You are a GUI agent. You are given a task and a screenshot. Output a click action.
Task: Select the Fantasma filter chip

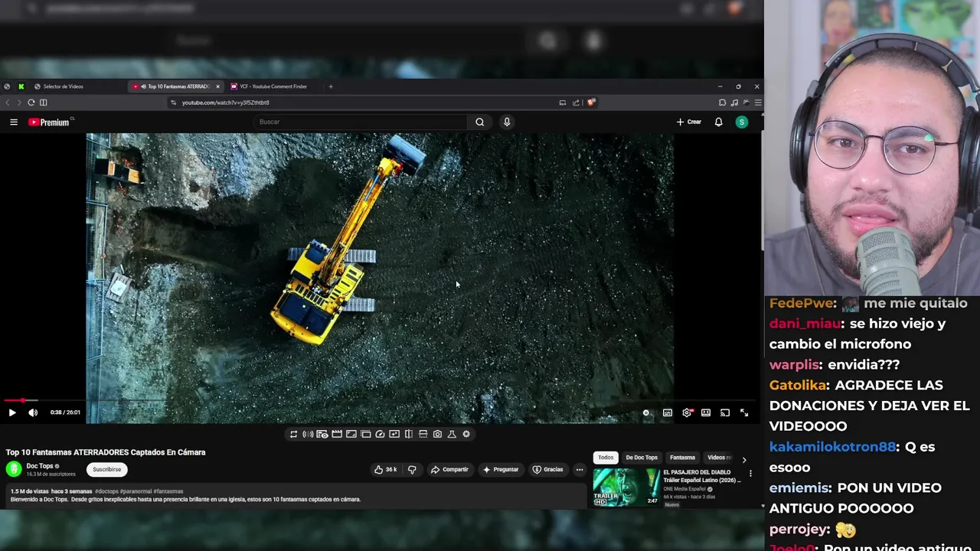click(682, 458)
